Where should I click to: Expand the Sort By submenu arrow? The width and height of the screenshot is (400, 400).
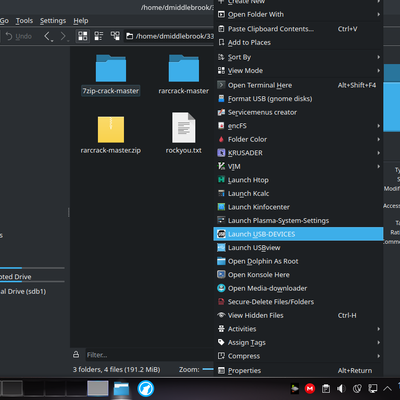point(378,57)
